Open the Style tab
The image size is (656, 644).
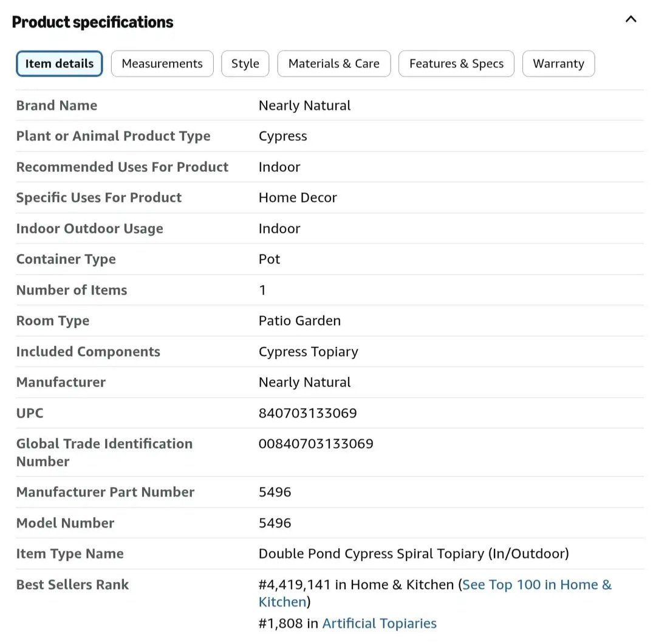245,64
